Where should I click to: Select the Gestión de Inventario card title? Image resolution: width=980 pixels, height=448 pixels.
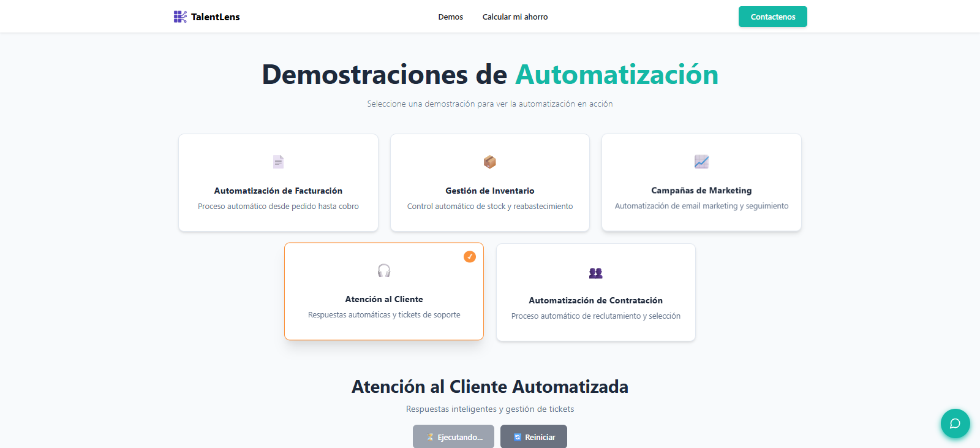(490, 191)
